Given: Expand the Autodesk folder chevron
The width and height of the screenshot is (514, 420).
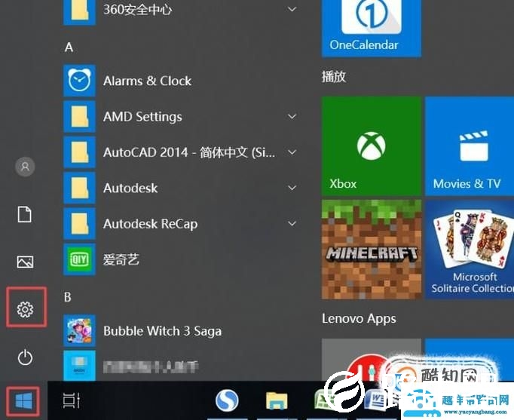Looking at the screenshot, I should pos(292,188).
